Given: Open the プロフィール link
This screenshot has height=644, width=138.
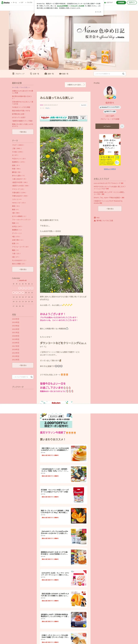Looking at the screenshot, I should coord(105,119).
